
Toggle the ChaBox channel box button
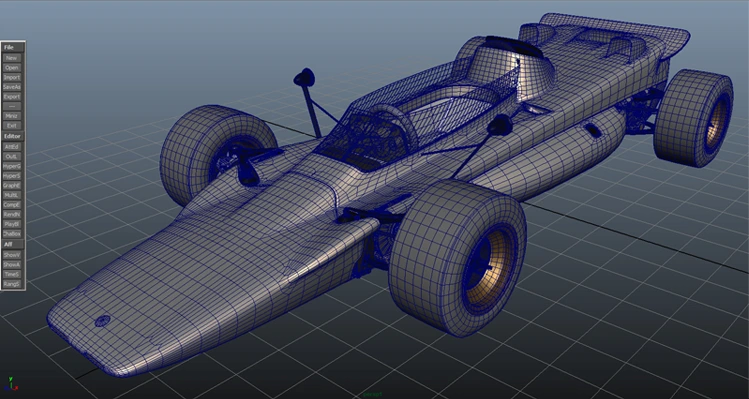[11, 234]
